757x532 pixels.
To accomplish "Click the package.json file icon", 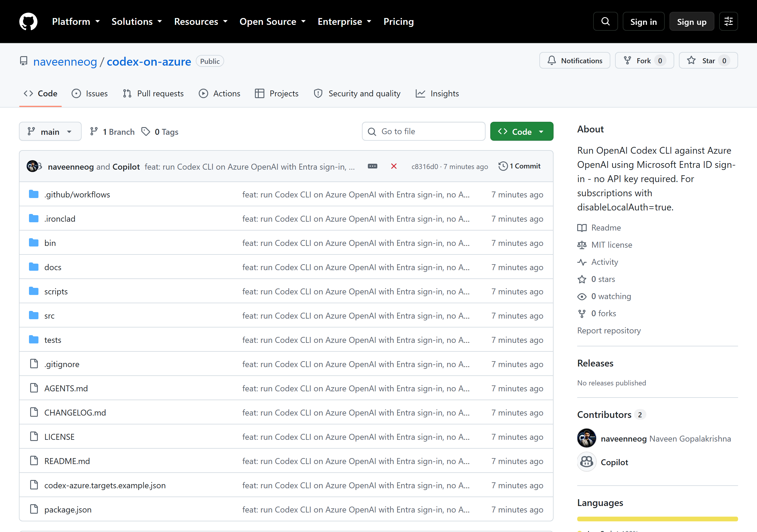I will (34, 509).
